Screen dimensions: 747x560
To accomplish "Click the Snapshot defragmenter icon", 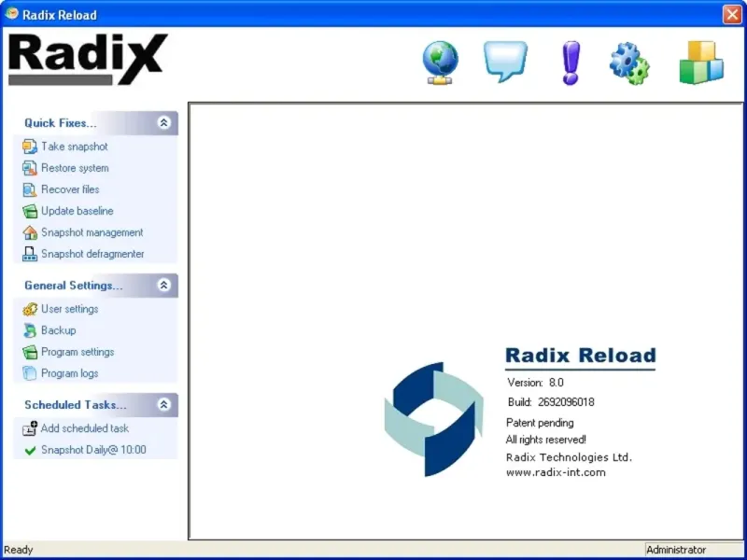I will click(30, 254).
